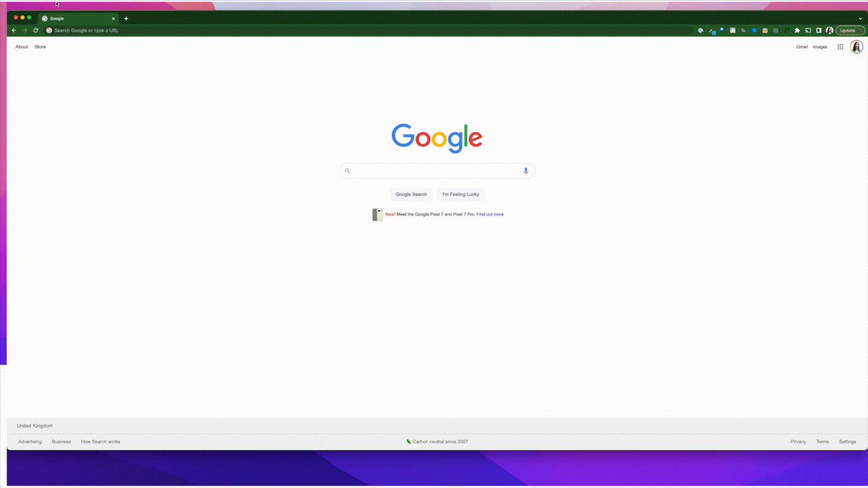Open the Terms footer link
Screen dimensions: 868x488
point(822,442)
